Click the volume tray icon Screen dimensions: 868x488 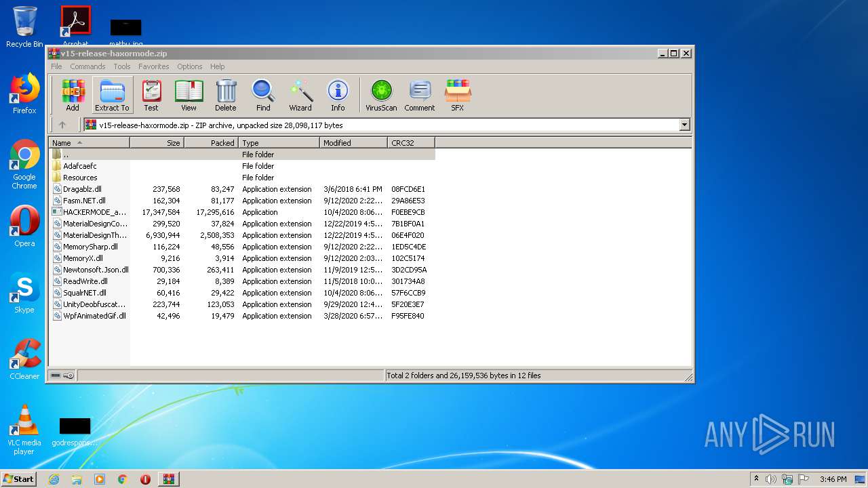pyautogui.click(x=771, y=479)
